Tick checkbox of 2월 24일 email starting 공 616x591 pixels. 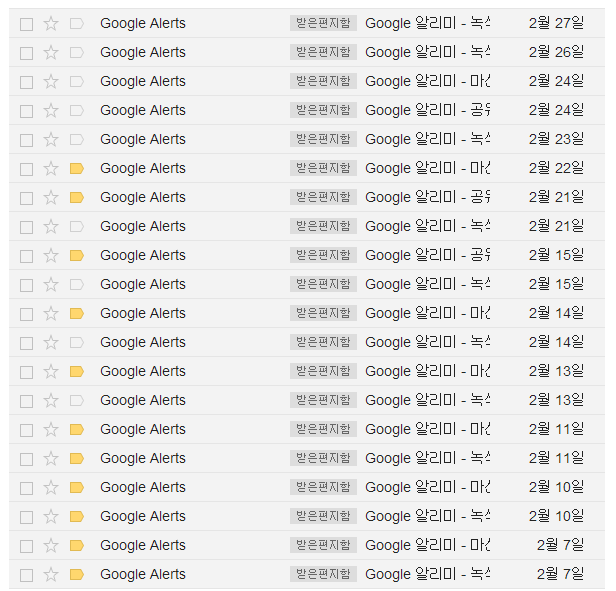(x=26, y=112)
